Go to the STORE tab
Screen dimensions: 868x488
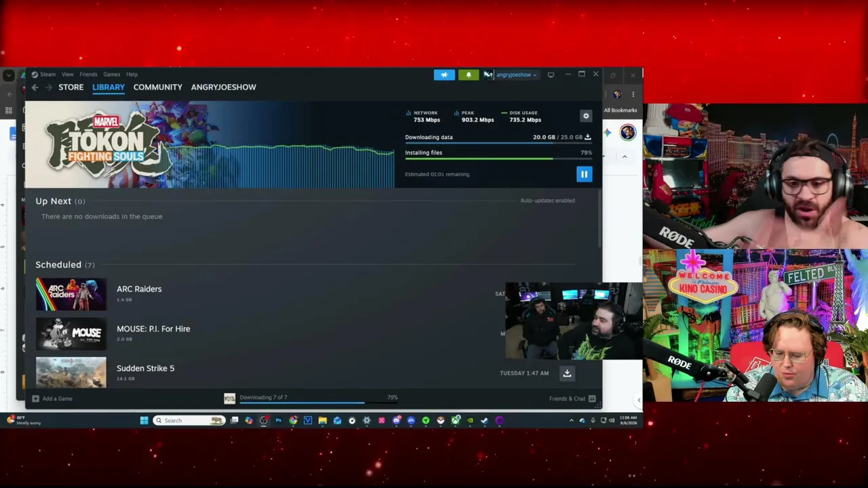click(x=71, y=87)
